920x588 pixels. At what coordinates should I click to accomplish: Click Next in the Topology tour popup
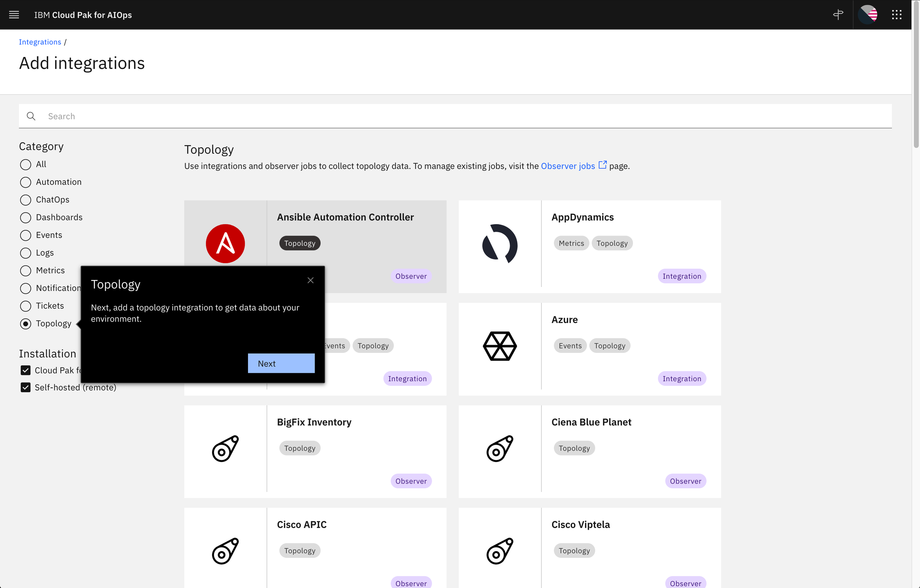[281, 363]
